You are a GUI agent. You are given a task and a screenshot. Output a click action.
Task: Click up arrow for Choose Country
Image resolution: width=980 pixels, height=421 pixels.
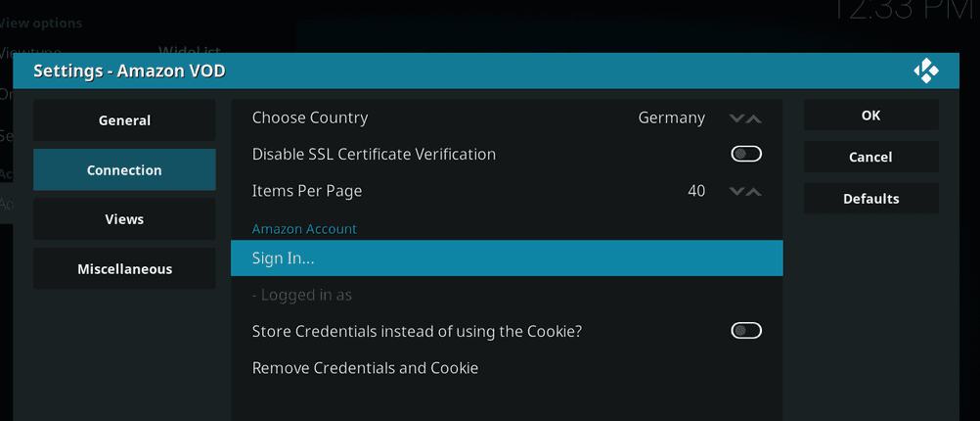click(x=754, y=118)
